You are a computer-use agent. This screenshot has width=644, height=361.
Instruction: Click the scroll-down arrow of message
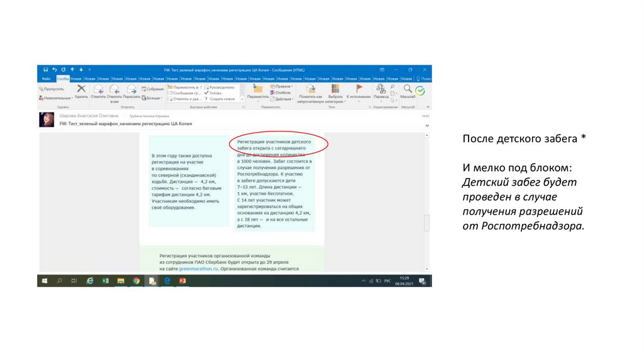point(427,269)
